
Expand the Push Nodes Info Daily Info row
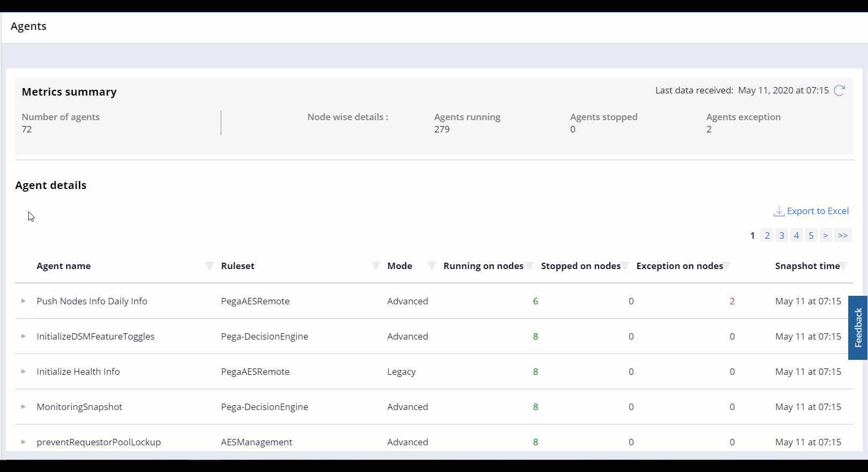(24, 301)
